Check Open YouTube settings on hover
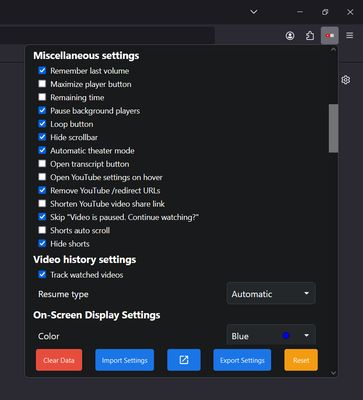363x400 pixels. click(x=42, y=177)
